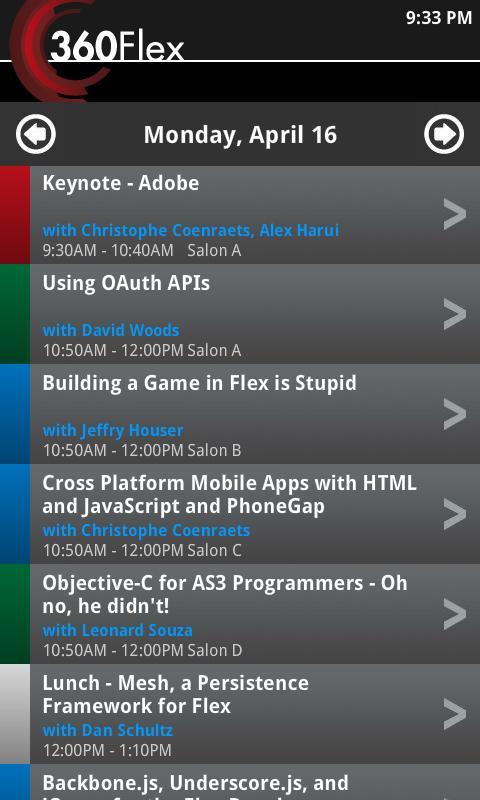Select Building a Game in Flex is Stupid
Viewport: 480px width, 800px height.
coord(199,384)
